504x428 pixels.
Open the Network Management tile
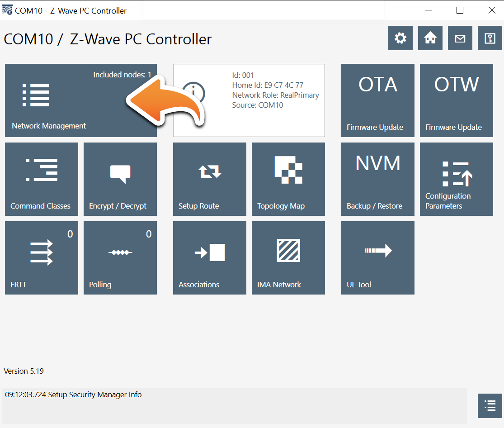(80, 100)
